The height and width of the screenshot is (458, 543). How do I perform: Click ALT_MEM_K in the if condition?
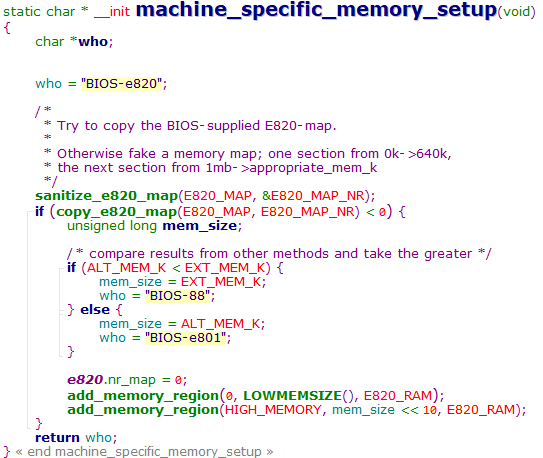coord(126,268)
